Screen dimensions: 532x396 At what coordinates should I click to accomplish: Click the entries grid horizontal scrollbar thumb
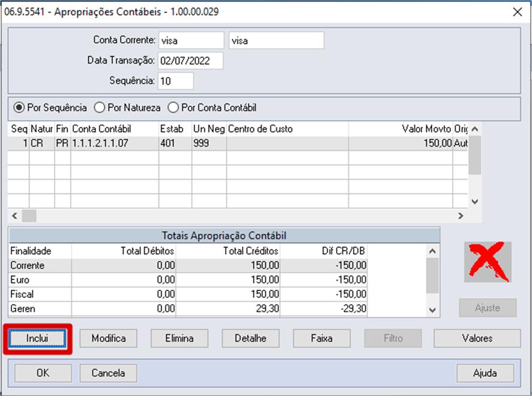[29, 216]
